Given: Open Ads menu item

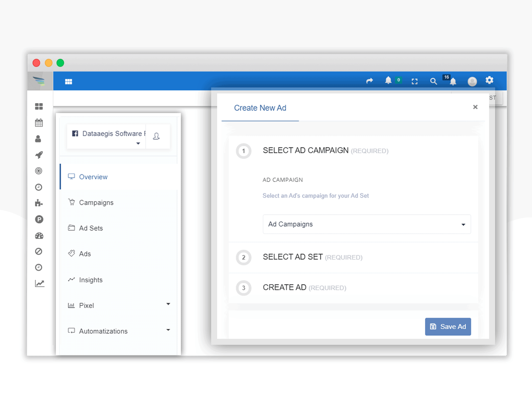Looking at the screenshot, I should point(119,254).
